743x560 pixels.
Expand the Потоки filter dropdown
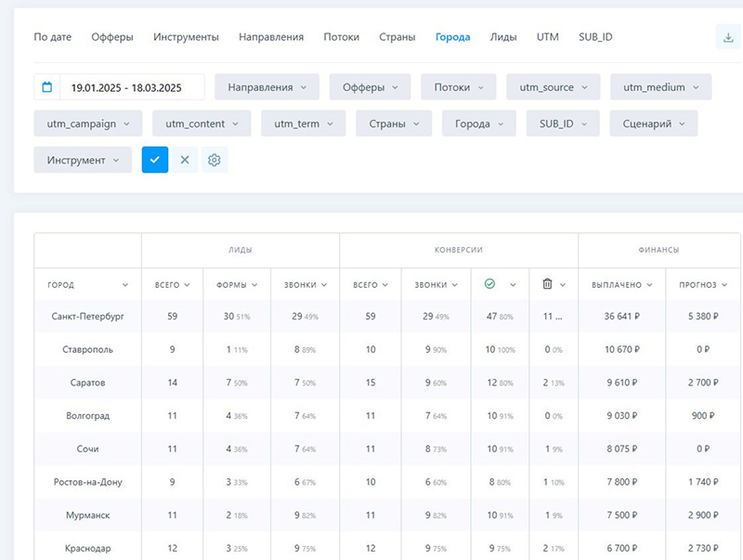point(458,87)
